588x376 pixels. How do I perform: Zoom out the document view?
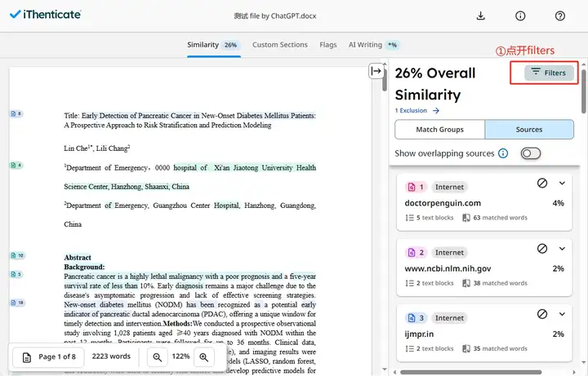[x=158, y=357]
